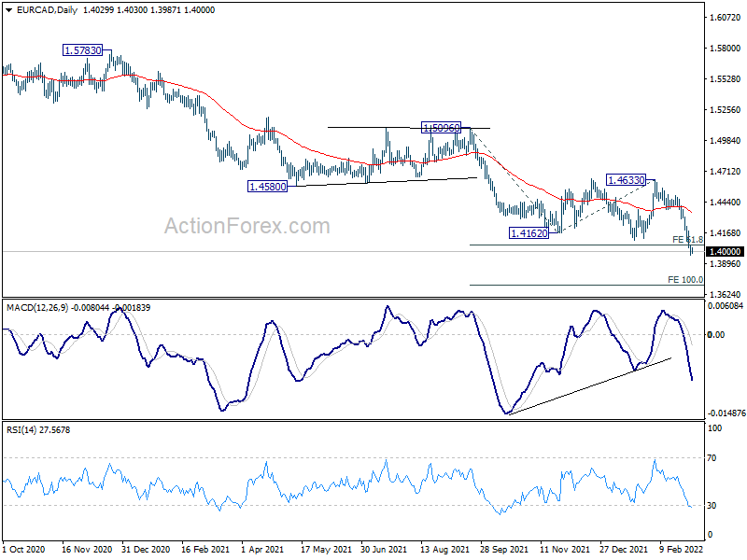Click the MACD rising trendline

tap(590, 386)
